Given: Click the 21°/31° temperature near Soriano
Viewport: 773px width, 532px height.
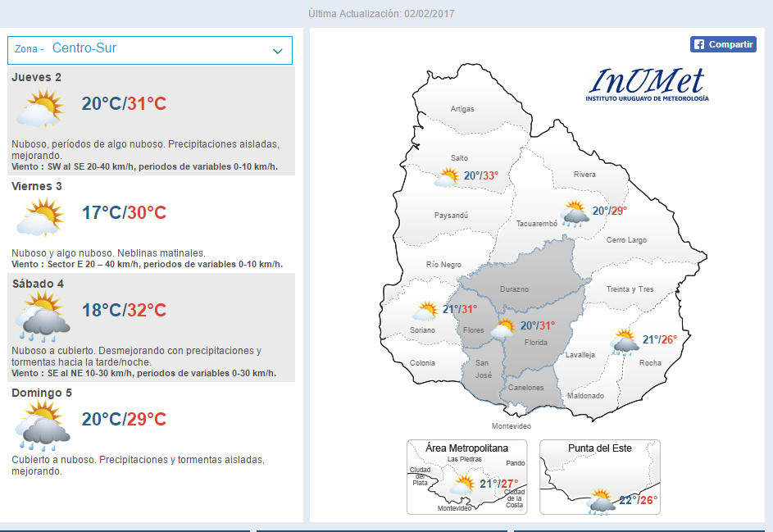Looking at the screenshot, I should pos(460,310).
